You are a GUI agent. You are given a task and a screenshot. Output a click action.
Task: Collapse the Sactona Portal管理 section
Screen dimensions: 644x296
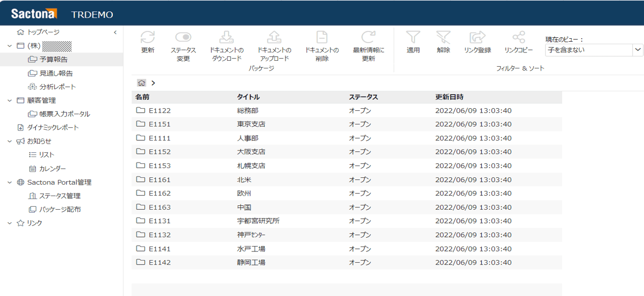coord(9,182)
